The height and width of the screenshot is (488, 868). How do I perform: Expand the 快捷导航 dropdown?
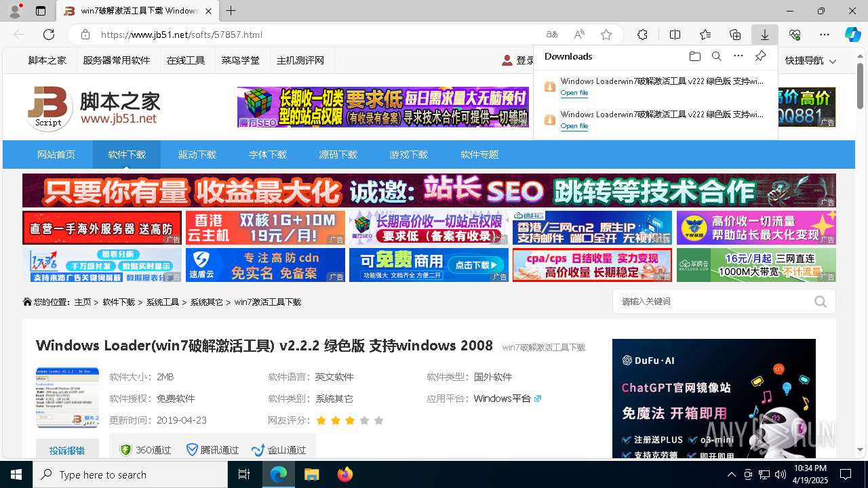coord(810,60)
